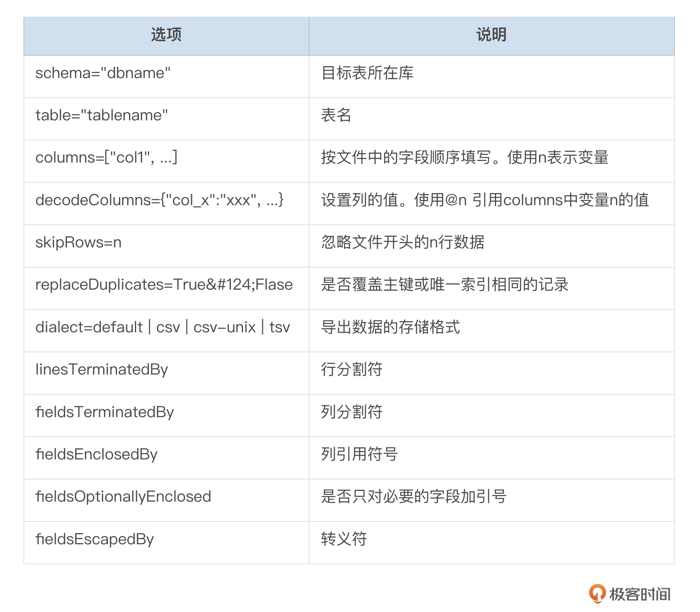This screenshot has height=612, width=700.
Task: Click the fieldsEnclosedBy option cell
Action: (96, 455)
